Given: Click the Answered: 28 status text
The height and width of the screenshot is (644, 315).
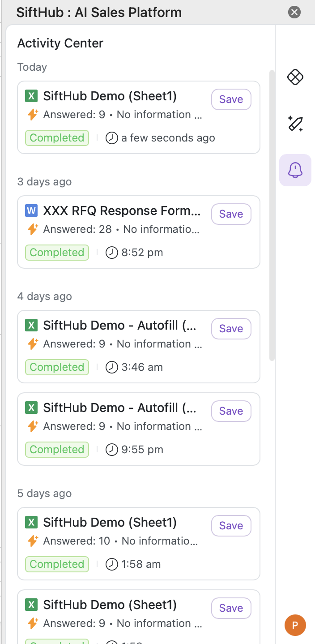Looking at the screenshot, I should pyautogui.click(x=77, y=229).
